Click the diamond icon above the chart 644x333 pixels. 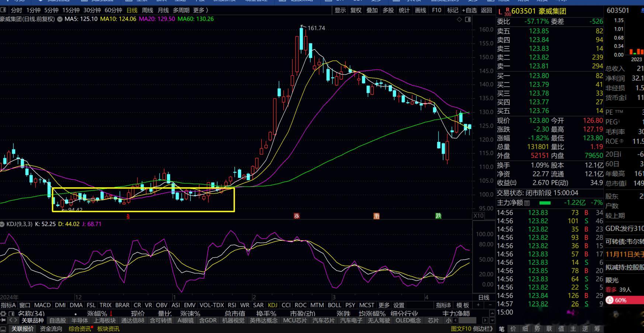click(x=459, y=19)
